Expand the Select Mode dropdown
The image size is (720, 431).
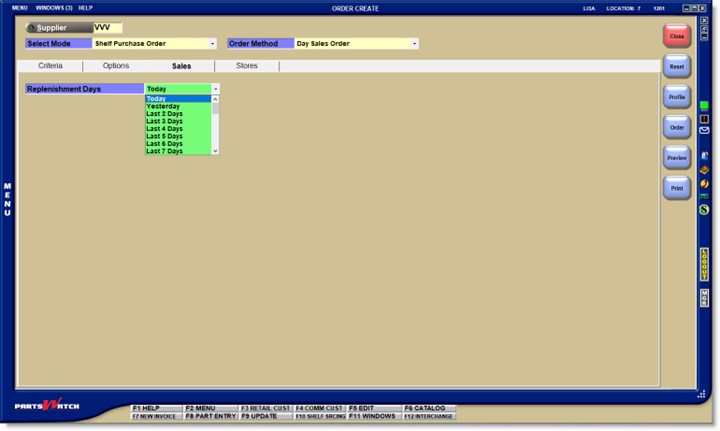click(213, 44)
